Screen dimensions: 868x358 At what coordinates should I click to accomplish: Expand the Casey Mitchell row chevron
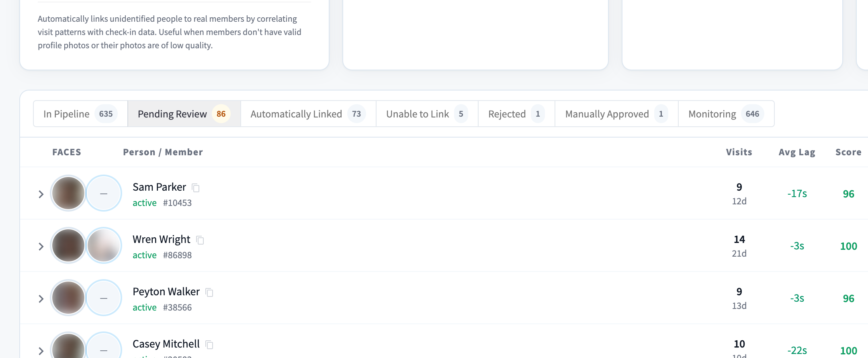41,351
